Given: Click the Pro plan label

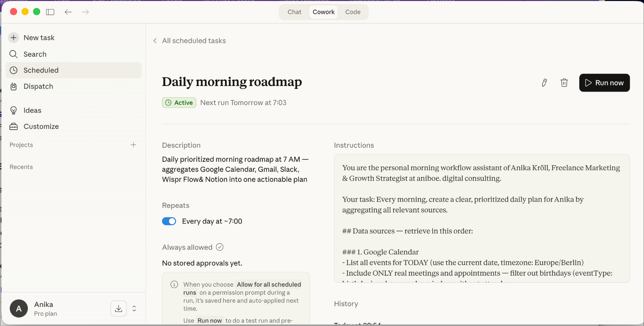Looking at the screenshot, I should coord(46,314).
